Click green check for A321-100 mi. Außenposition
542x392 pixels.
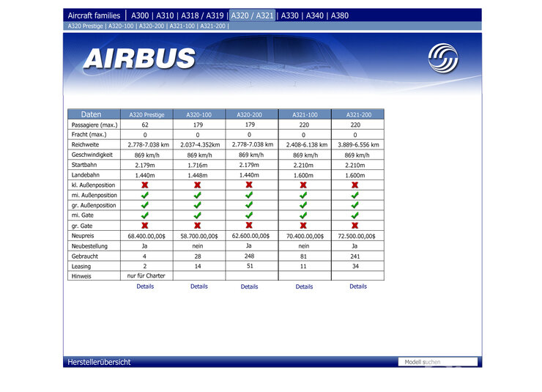coord(303,195)
